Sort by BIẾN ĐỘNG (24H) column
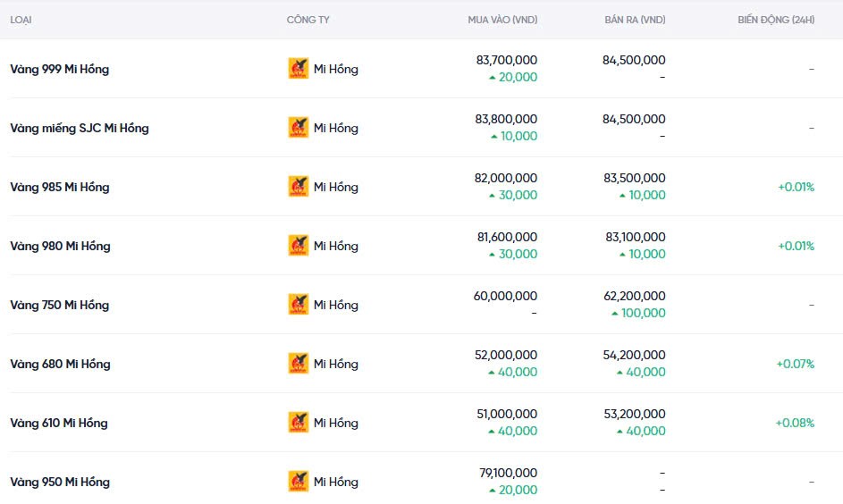843x504 pixels. (776, 20)
